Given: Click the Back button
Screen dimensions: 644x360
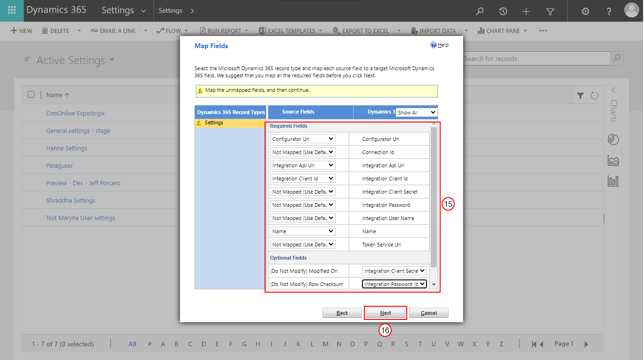Looking at the screenshot, I should point(342,313).
